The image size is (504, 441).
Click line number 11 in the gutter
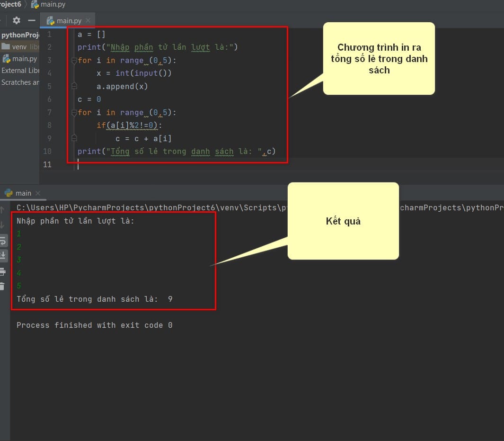(47, 165)
